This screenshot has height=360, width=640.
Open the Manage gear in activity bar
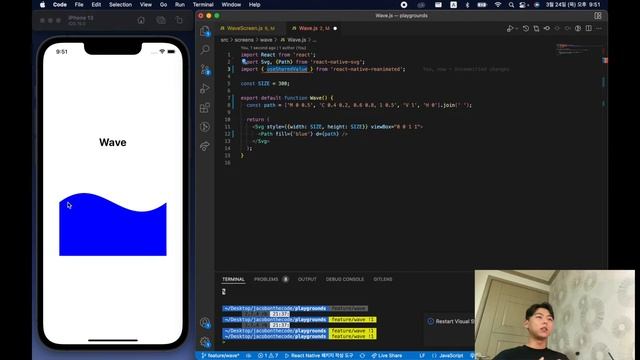(205, 342)
